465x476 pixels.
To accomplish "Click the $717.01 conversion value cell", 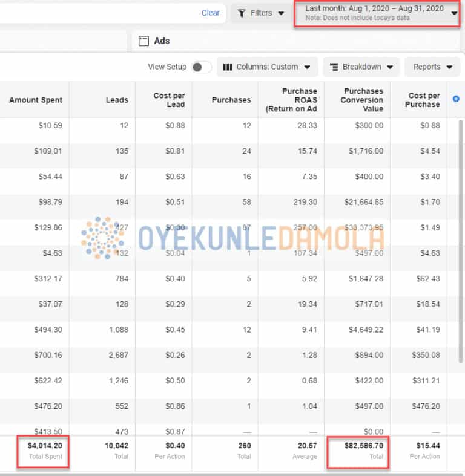I will [x=369, y=304].
